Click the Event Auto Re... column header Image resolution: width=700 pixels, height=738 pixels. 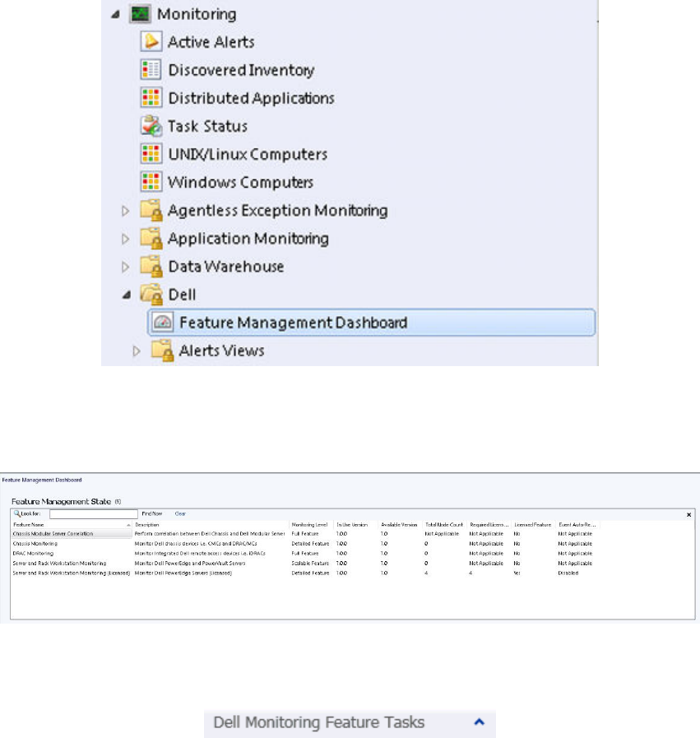click(x=577, y=524)
